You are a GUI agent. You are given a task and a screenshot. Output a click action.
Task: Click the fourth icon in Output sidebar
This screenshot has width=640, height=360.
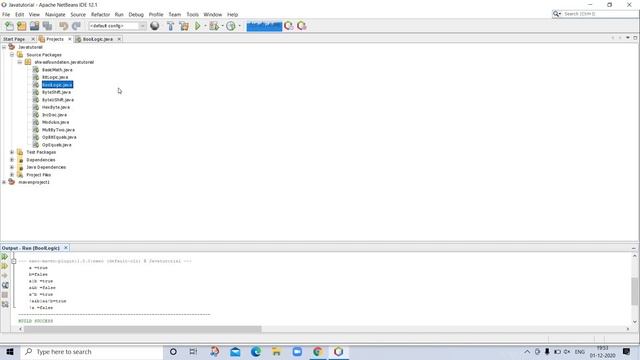click(x=5, y=285)
